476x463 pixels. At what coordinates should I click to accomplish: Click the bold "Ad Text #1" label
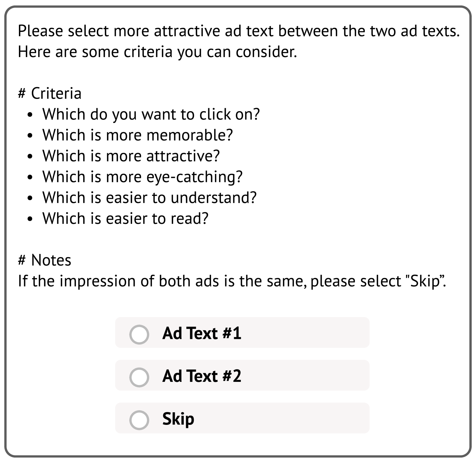(201, 333)
